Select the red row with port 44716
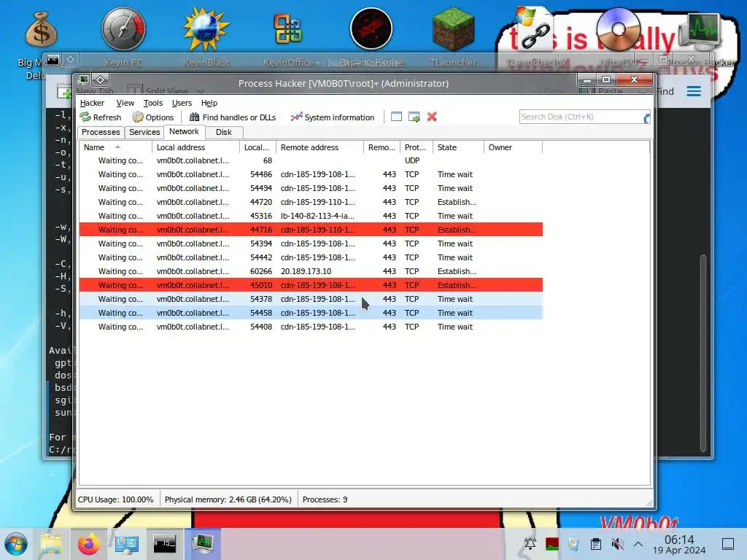This screenshot has width=747, height=560. pyautogui.click(x=311, y=230)
